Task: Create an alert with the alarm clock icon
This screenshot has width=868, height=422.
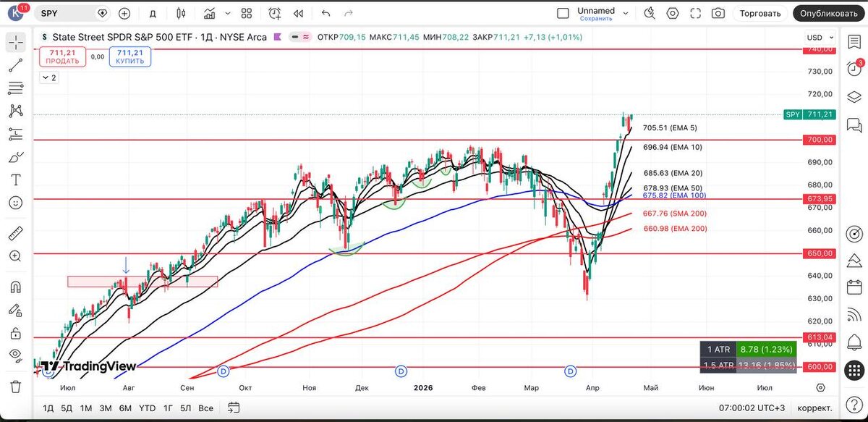Action: click(x=275, y=13)
